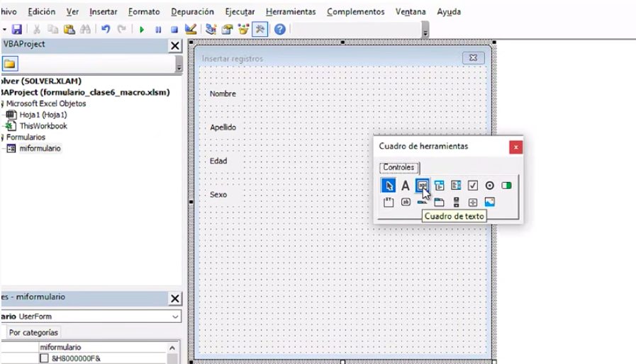Screen dimensions: 636x364
Task: Click the Paste clipboard icon
Action: point(69,29)
